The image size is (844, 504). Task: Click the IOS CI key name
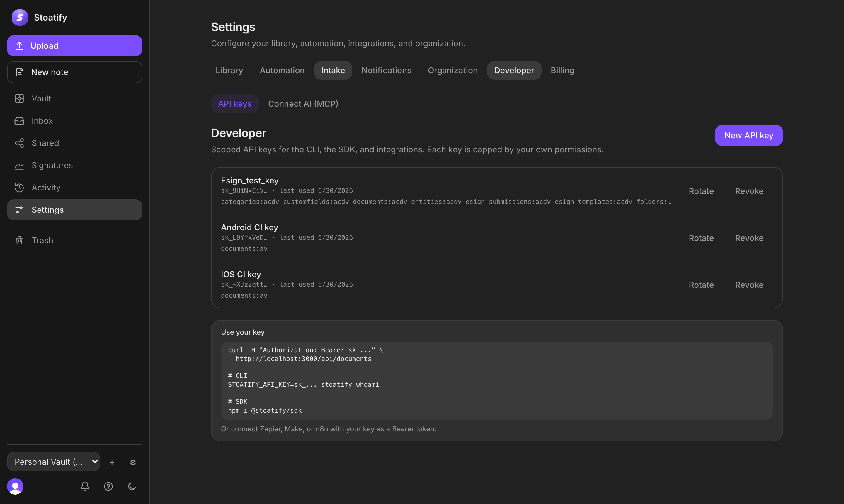[241, 274]
